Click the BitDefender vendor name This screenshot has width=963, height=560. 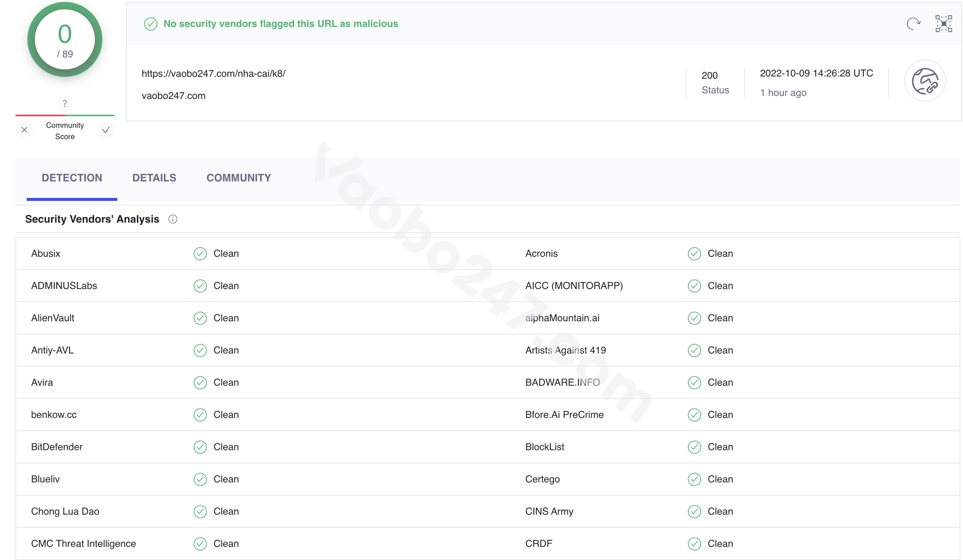click(x=57, y=447)
